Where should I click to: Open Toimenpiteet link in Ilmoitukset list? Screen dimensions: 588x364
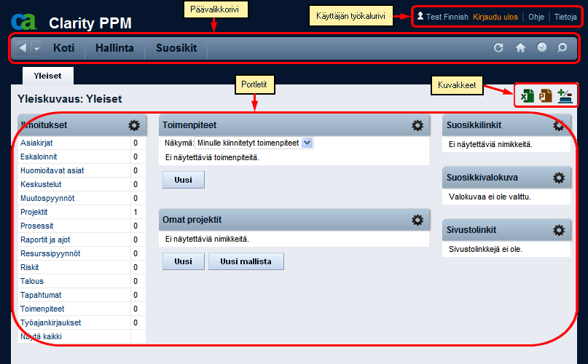(x=42, y=309)
